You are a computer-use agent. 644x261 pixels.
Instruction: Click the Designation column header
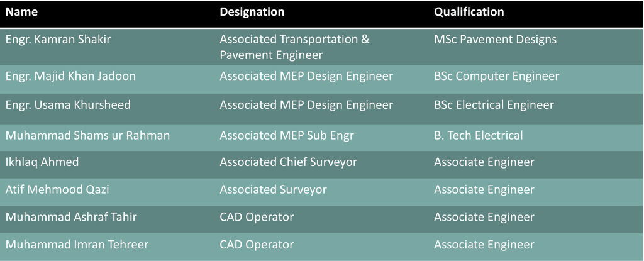click(252, 12)
